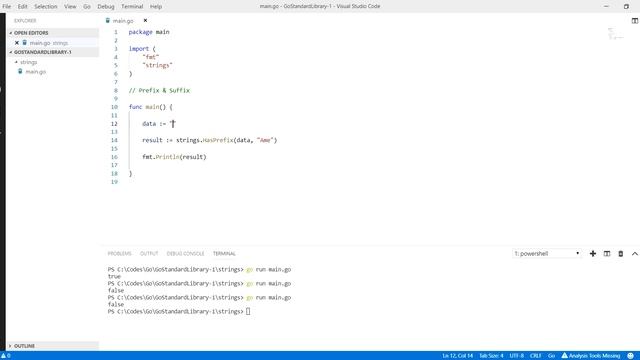This screenshot has height=360, width=640.
Task: Select the main.go editor tab
Action: coord(123,20)
